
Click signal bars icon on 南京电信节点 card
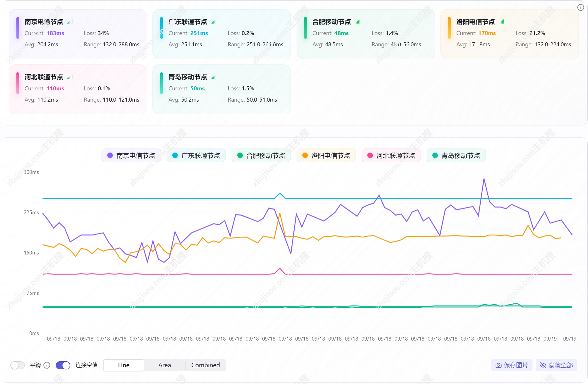[70, 22]
